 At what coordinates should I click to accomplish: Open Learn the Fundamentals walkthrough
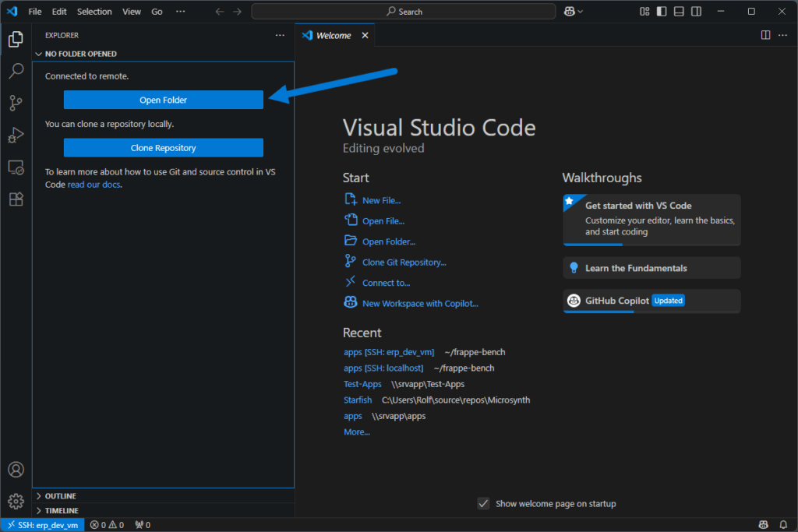pyautogui.click(x=651, y=268)
